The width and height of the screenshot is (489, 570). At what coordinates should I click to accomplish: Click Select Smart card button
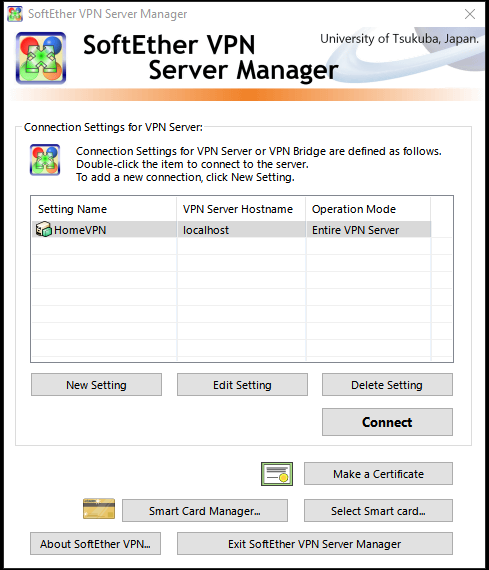[378, 511]
